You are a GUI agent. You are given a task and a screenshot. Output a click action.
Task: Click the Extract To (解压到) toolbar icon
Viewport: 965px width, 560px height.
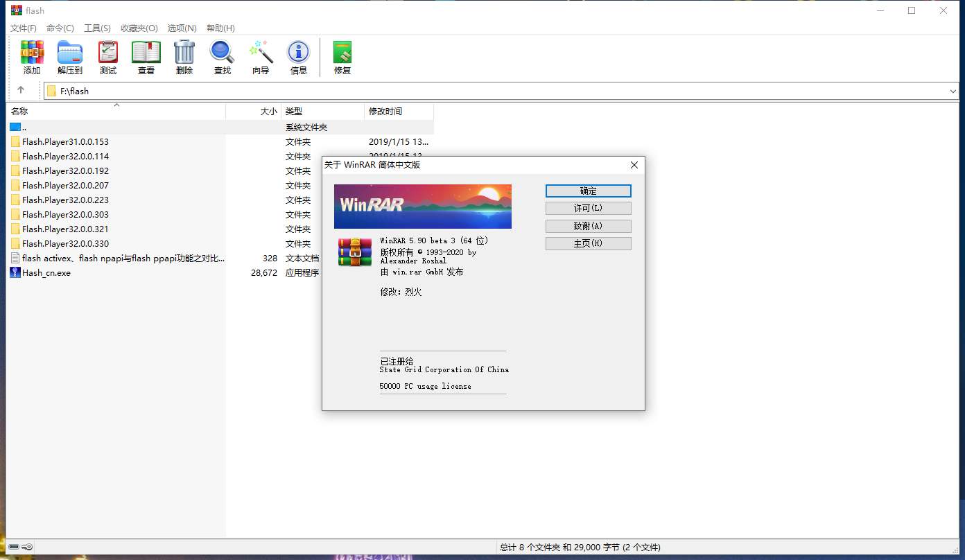(x=70, y=53)
